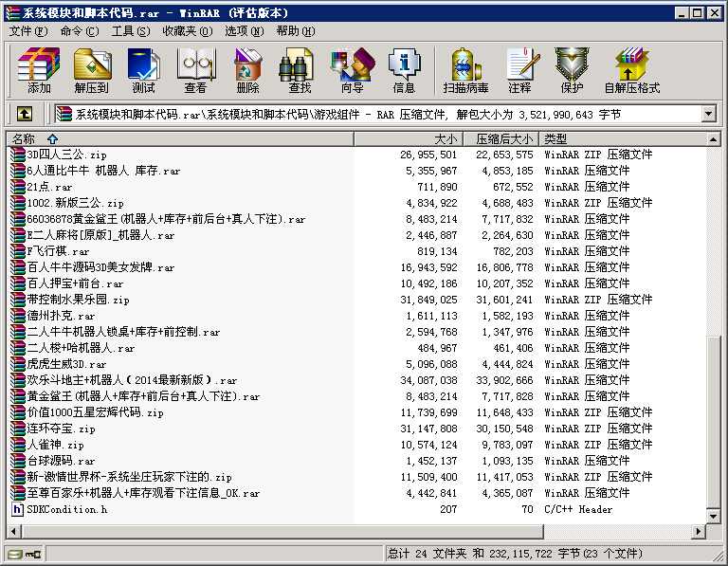Select file 1002.新版三公.zip
This screenshot has height=566, width=728.
tap(75, 203)
